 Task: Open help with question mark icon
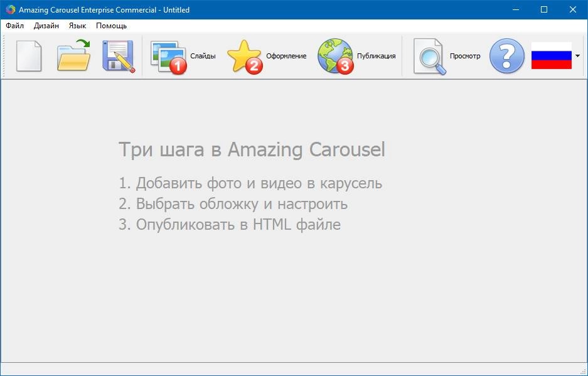point(507,56)
